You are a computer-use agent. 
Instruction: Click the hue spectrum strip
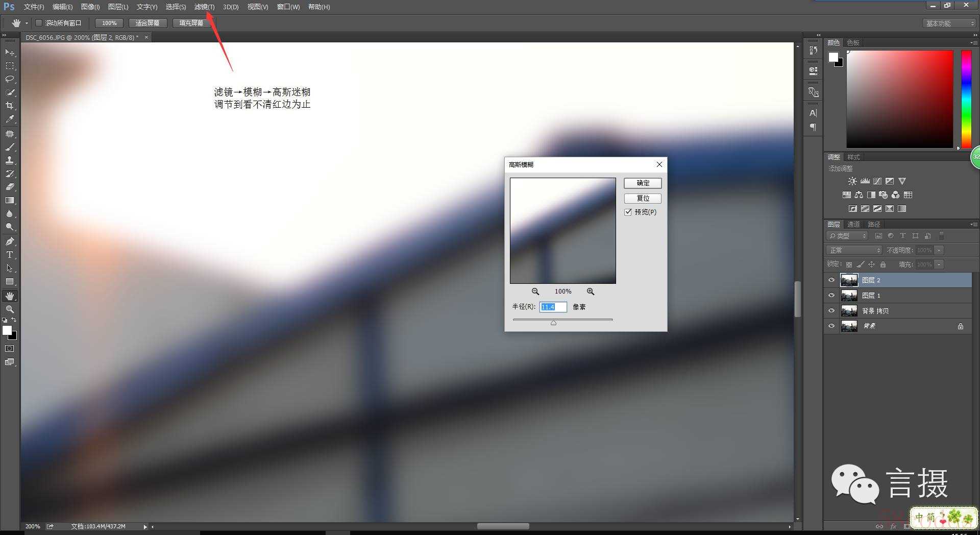pos(966,99)
